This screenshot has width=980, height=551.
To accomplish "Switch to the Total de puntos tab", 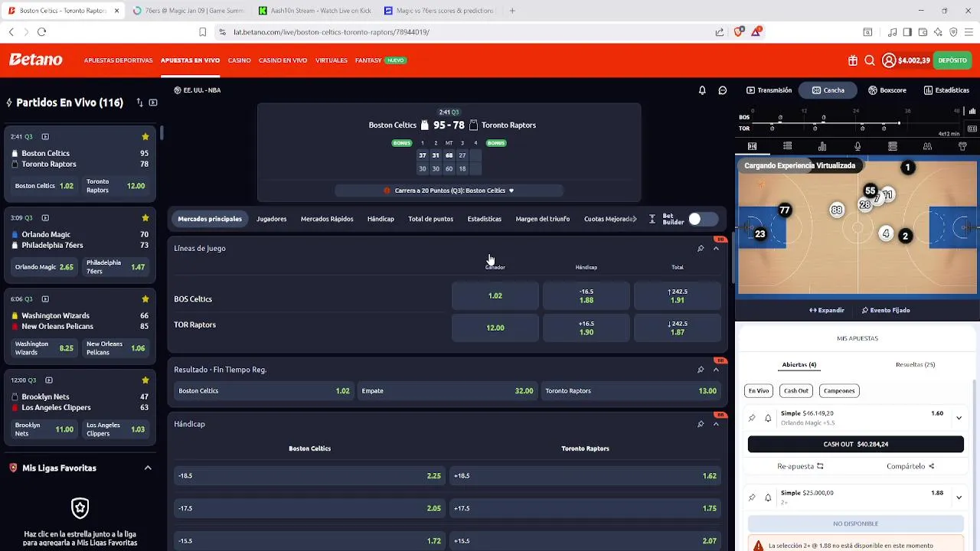I will point(430,219).
